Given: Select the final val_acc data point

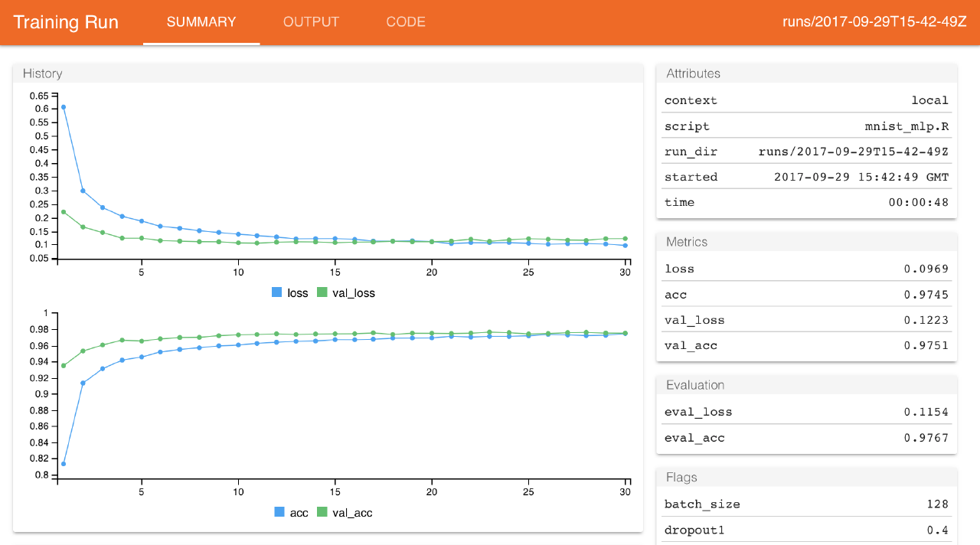Looking at the screenshot, I should pos(625,332).
